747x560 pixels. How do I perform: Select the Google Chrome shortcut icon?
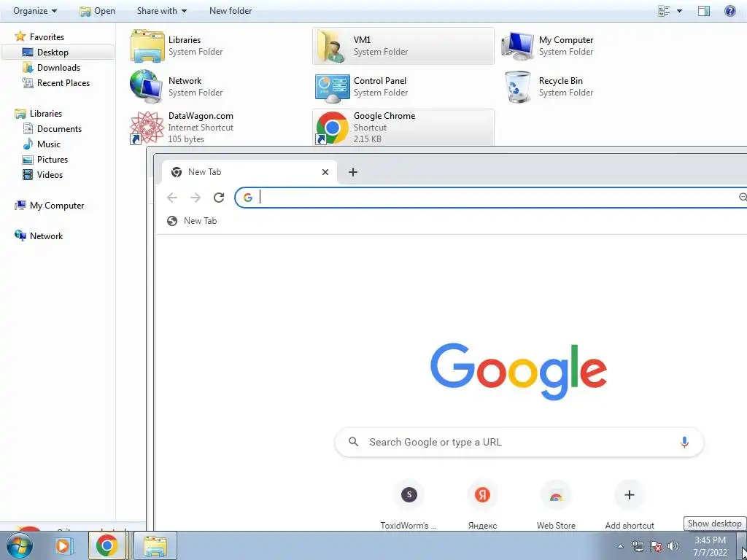coord(332,128)
